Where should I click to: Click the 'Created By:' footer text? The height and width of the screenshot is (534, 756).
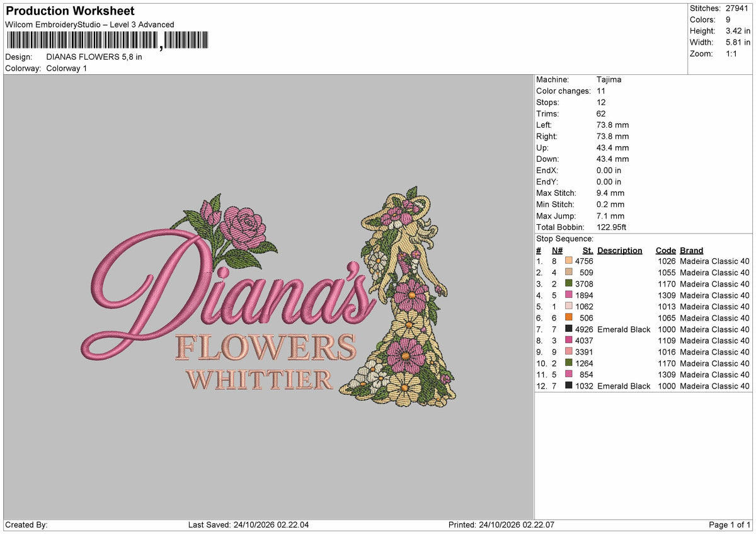pos(26,525)
